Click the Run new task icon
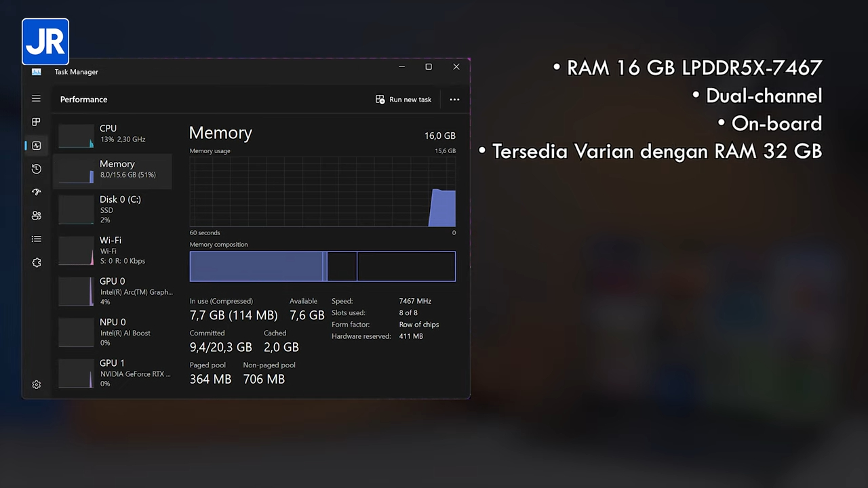This screenshot has height=488, width=868. click(x=380, y=99)
